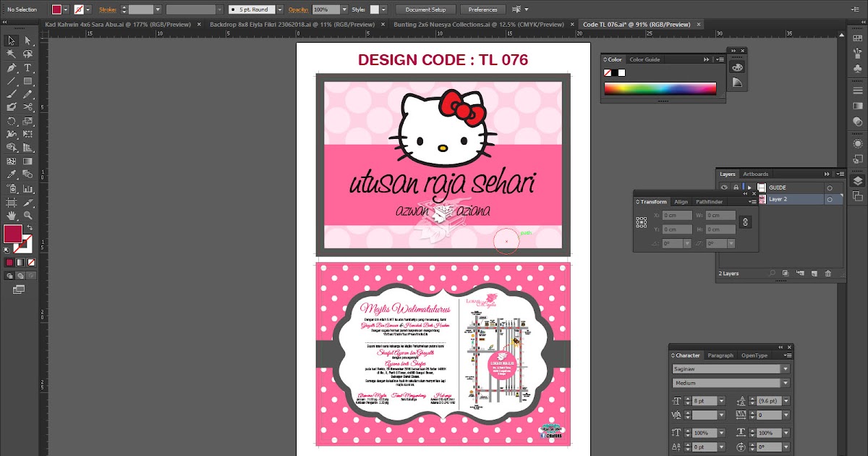Expand the GUIDE layer contents

click(x=749, y=187)
